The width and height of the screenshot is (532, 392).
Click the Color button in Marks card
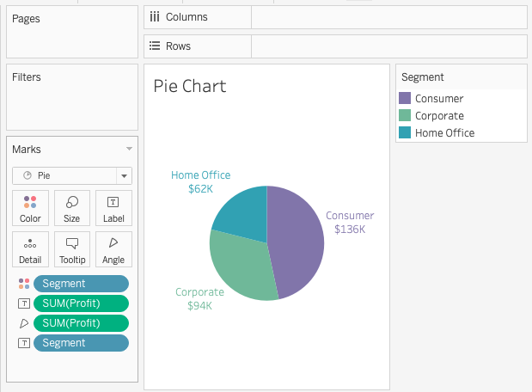30,208
